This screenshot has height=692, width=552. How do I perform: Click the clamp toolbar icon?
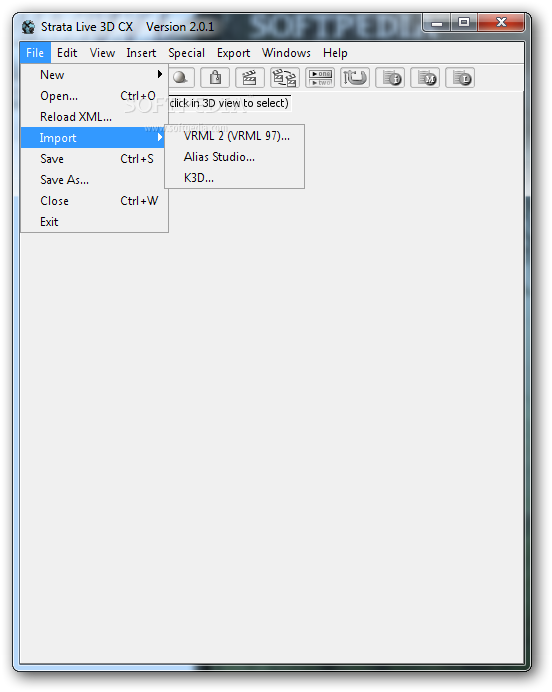tap(355, 78)
